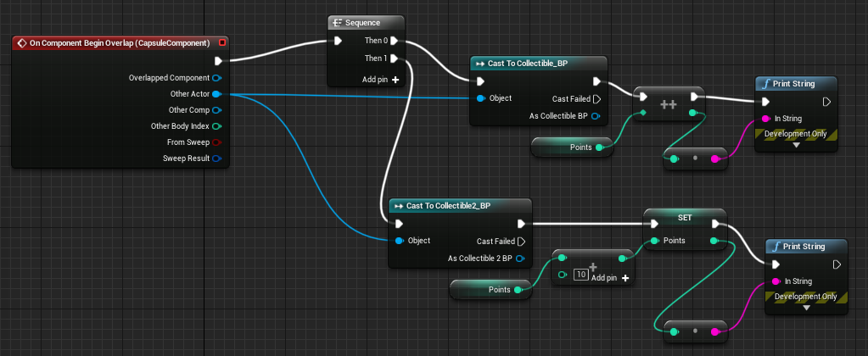Expand the top Print String node's advanced options

pyautogui.click(x=796, y=145)
